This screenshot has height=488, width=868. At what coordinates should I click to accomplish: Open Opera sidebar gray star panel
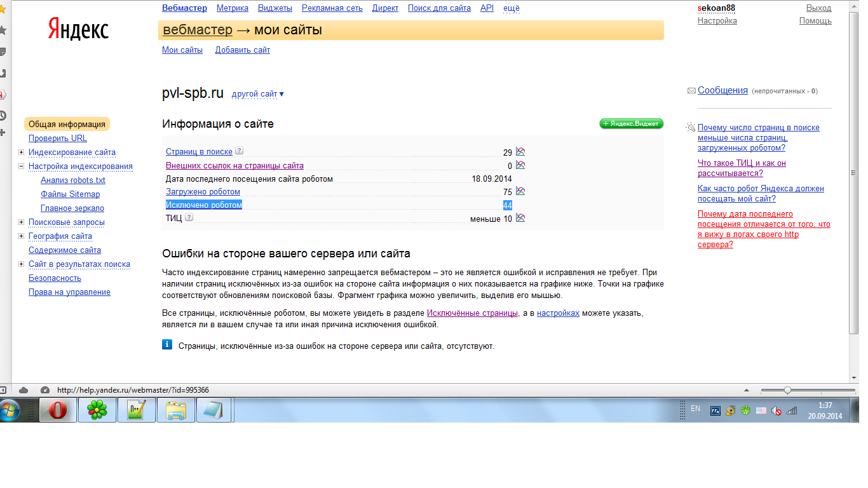click(3, 30)
